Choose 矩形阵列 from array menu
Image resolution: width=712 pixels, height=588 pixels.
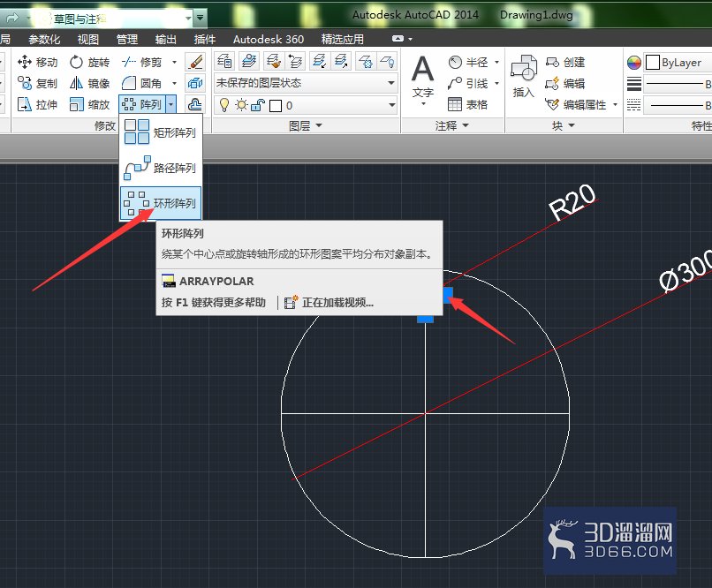tap(160, 132)
